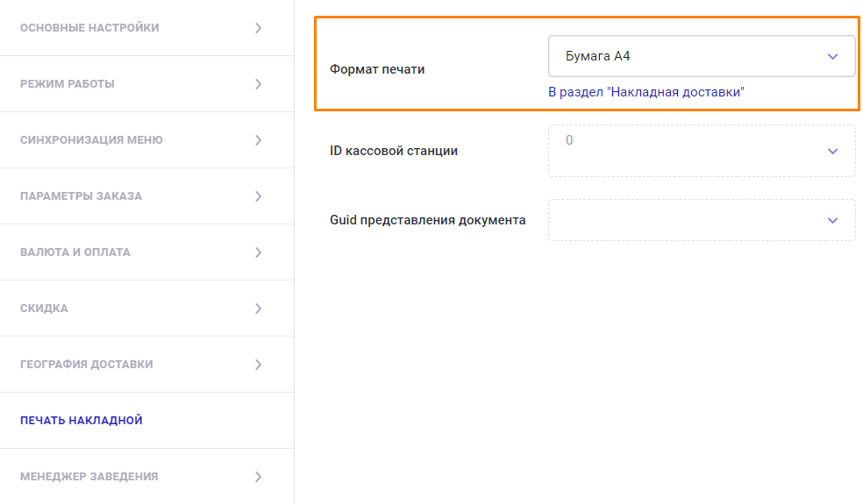Expand the Основные настройки chevron arrow

coord(258,28)
